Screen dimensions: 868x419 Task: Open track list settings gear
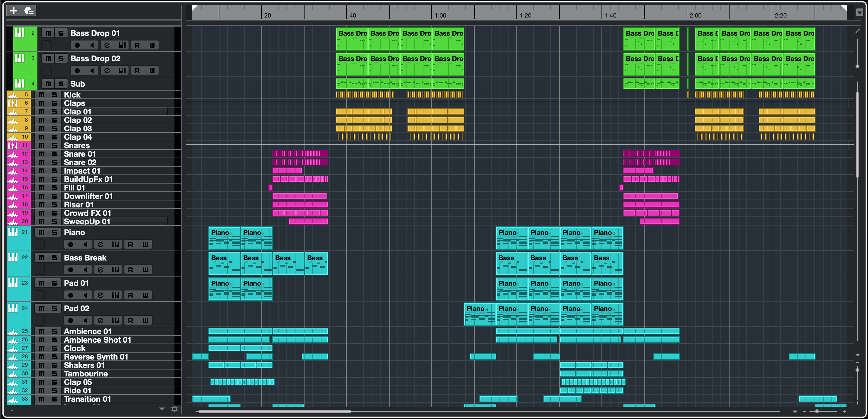pos(174,409)
